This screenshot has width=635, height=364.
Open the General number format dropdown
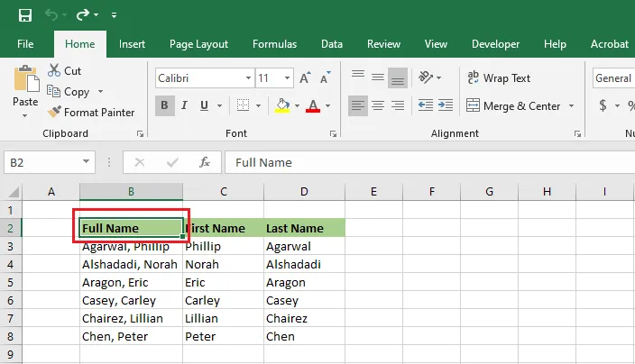(613, 78)
